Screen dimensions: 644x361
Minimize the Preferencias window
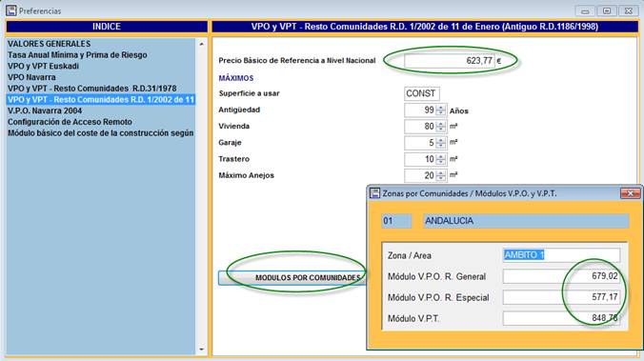(585, 11)
